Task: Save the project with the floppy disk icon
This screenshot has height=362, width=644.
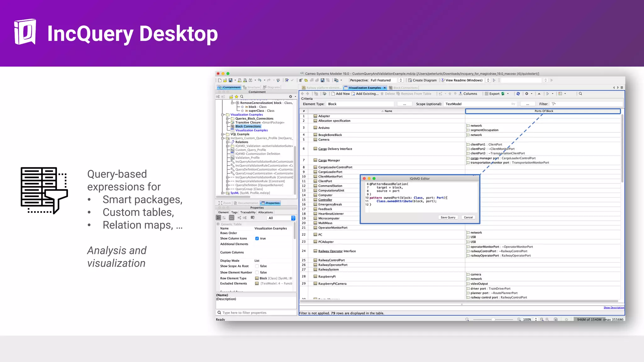Action: [x=230, y=80]
